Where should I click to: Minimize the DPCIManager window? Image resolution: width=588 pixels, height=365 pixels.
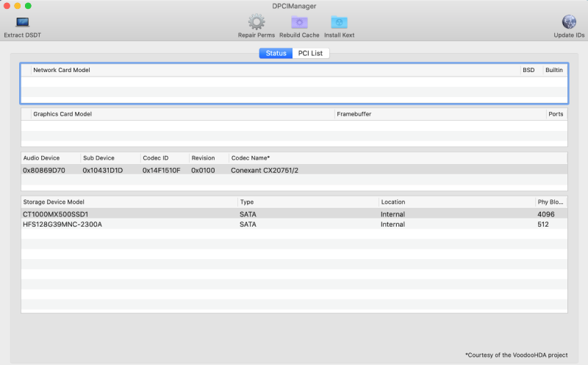click(18, 6)
